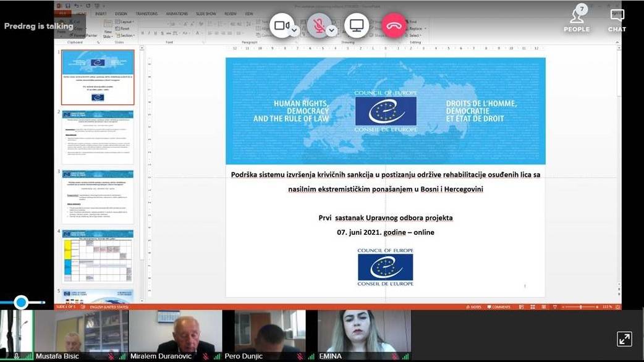Click the Save icon in Quick Access toolbar
Viewport: 644px width, 362px height.
point(68,6)
